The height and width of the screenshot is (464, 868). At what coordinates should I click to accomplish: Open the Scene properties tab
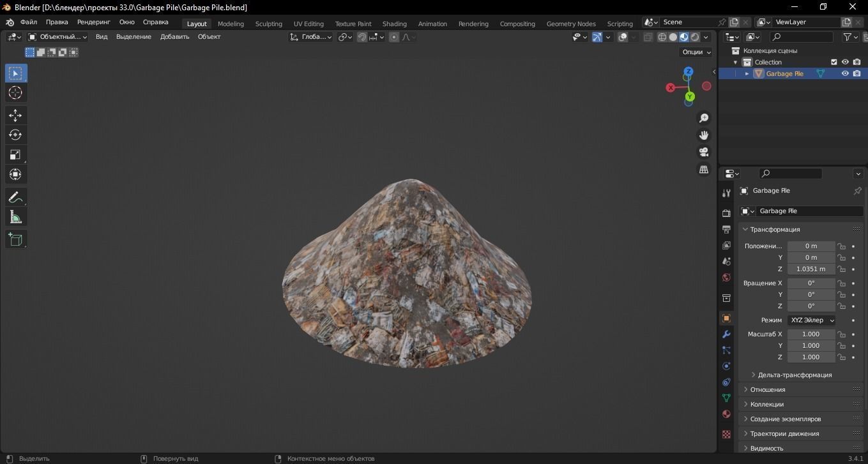coord(726,261)
